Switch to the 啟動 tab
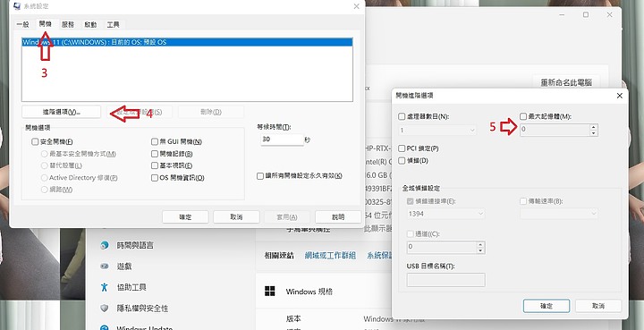 (90, 25)
